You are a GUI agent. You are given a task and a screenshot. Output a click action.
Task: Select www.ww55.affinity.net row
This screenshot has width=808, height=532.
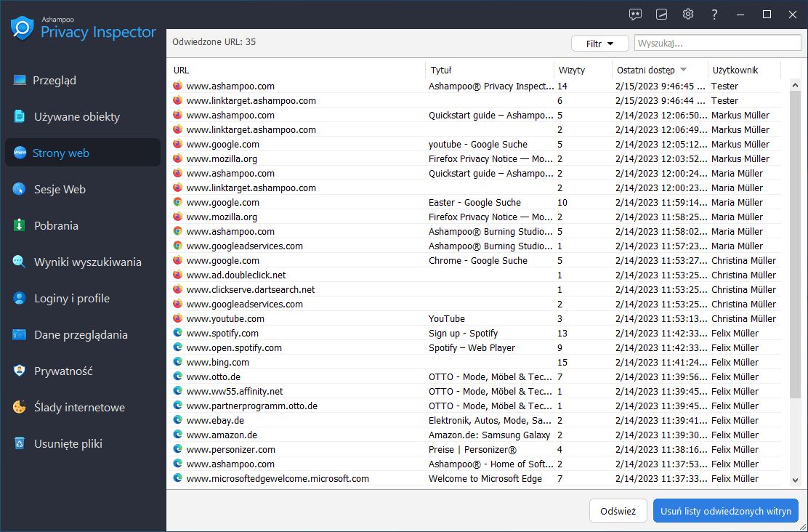tap(477, 391)
